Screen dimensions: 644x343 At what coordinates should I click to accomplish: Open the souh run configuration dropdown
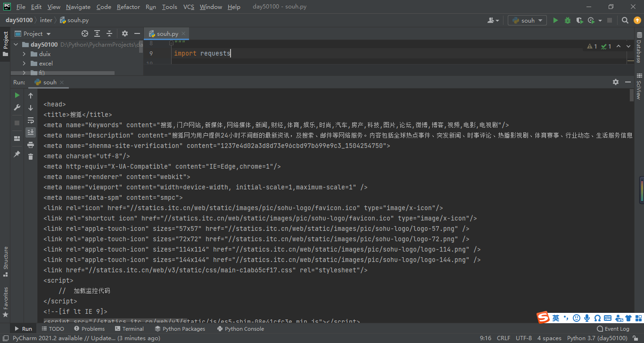coord(527,20)
